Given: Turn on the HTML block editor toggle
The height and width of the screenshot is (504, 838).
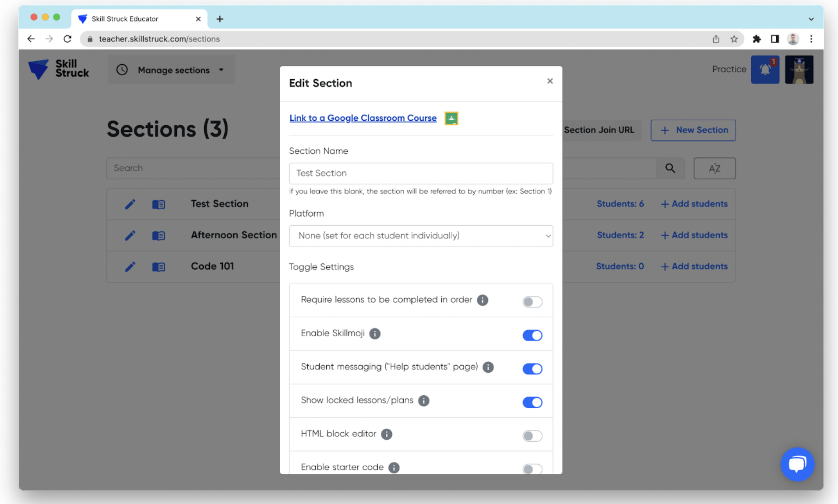Looking at the screenshot, I should (x=532, y=435).
